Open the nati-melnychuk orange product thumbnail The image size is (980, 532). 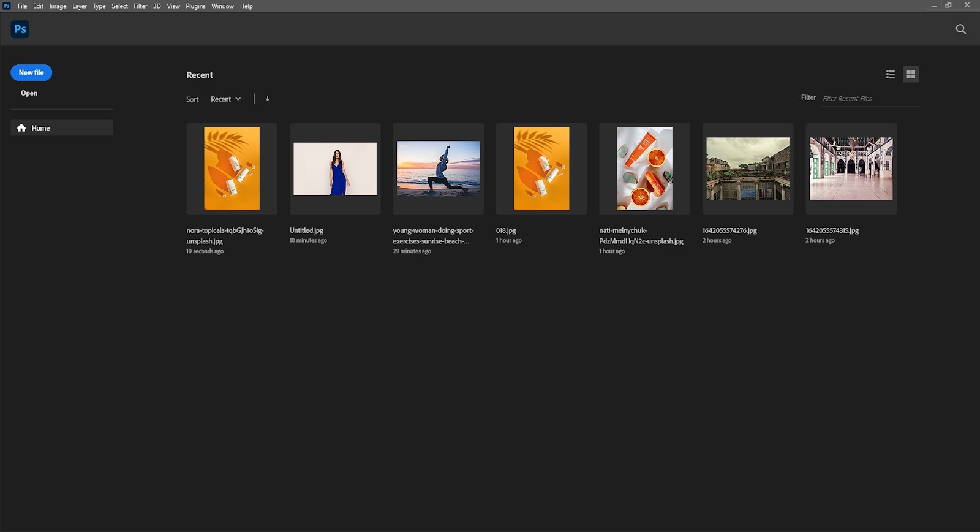[645, 169]
